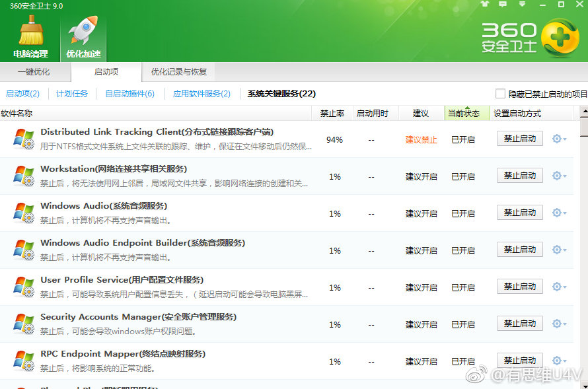588x389 pixels.
Task: Select the Distributed Link Tracking Client name text
Action: click(157, 132)
